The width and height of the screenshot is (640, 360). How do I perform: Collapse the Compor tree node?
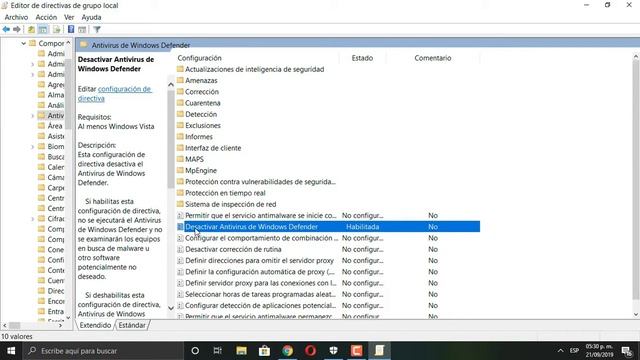[x=24, y=43]
